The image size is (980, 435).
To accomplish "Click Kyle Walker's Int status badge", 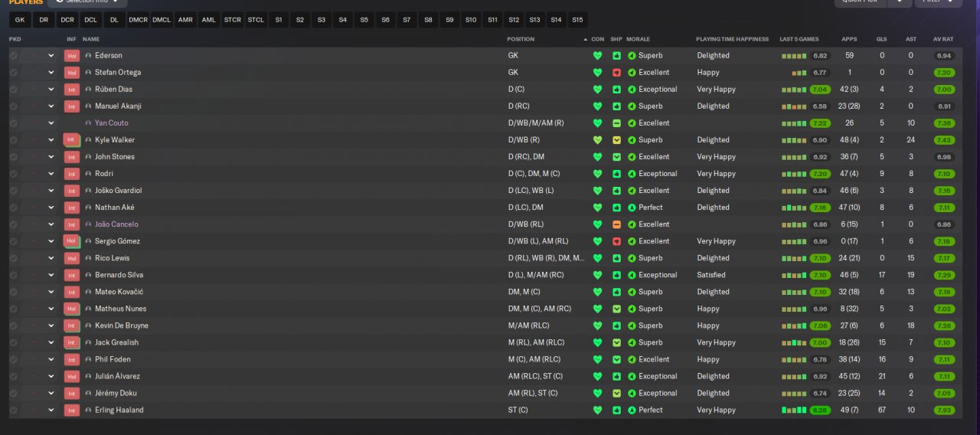I will click(72, 140).
